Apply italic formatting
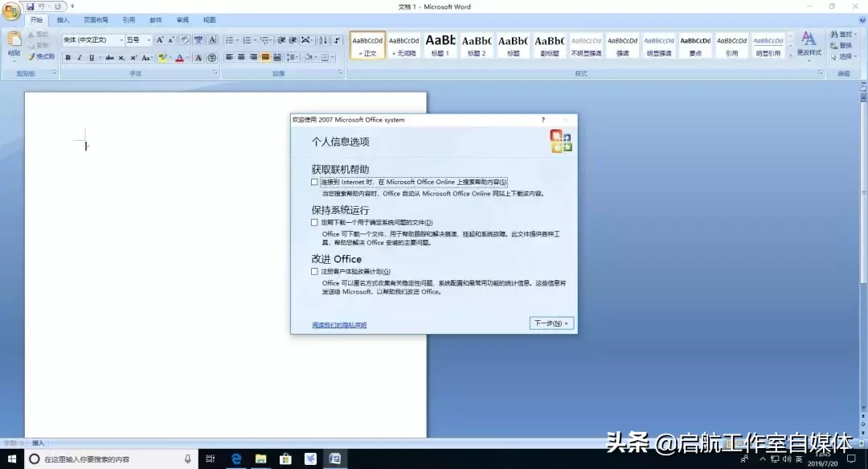The width and height of the screenshot is (868, 469). 79,56
